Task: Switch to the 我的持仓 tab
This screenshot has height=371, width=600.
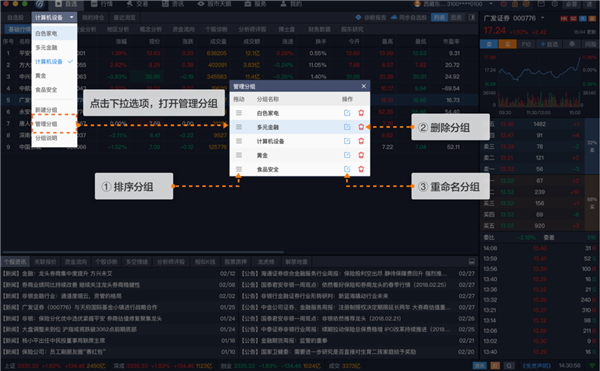Action: click(x=93, y=18)
